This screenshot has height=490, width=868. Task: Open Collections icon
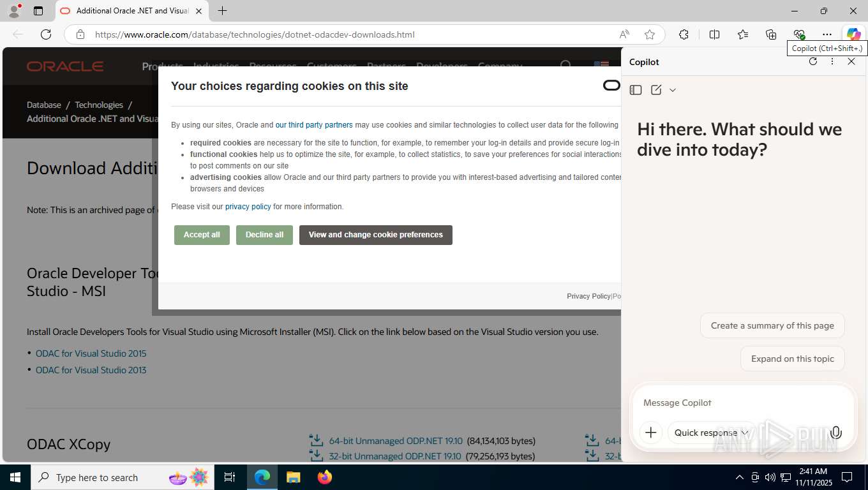coord(771,34)
